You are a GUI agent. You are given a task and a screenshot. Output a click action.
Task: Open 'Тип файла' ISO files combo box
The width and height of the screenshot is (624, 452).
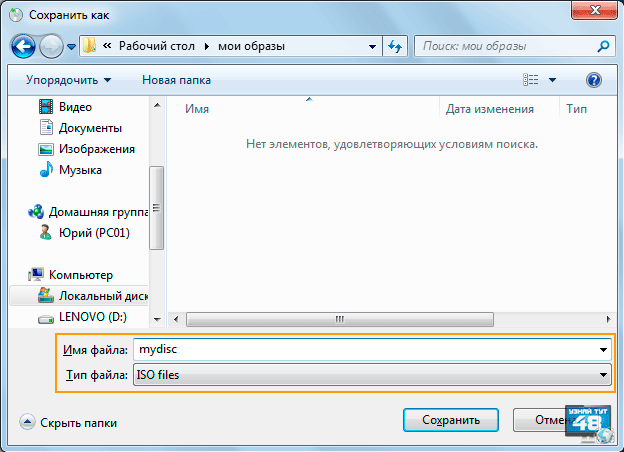click(372, 375)
